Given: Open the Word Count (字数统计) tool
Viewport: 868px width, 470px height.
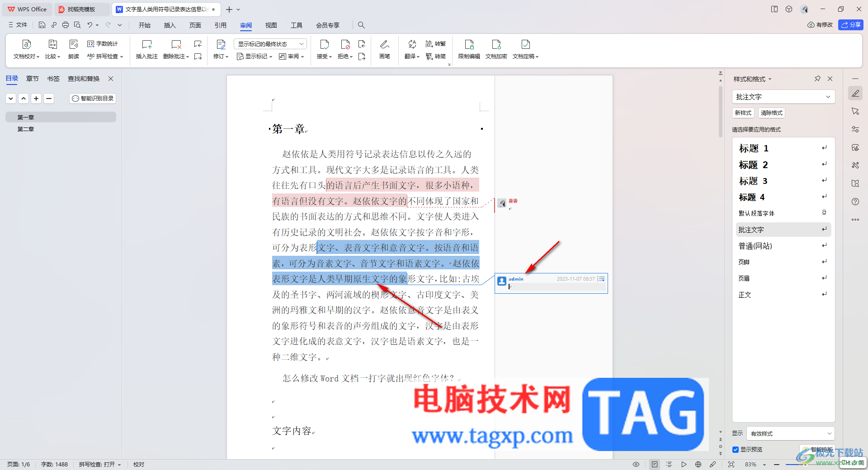Looking at the screenshot, I should pyautogui.click(x=103, y=44).
